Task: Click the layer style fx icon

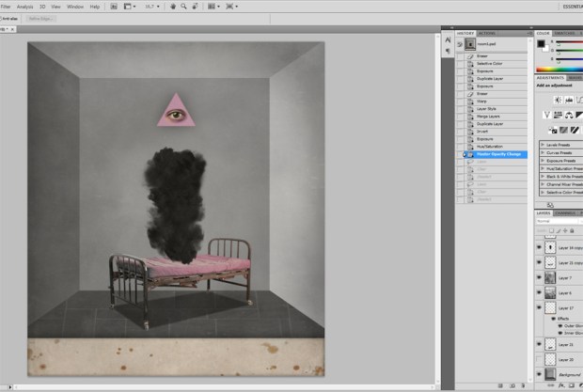Action: (x=561, y=385)
